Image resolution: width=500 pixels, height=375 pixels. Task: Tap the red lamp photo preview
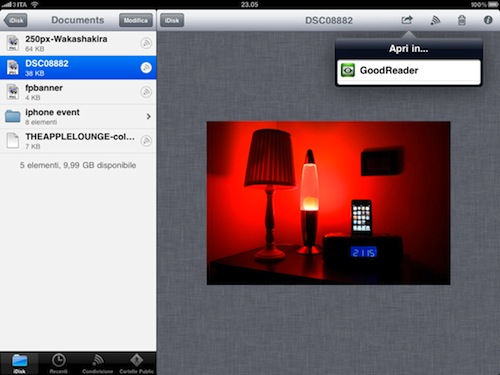(x=328, y=203)
